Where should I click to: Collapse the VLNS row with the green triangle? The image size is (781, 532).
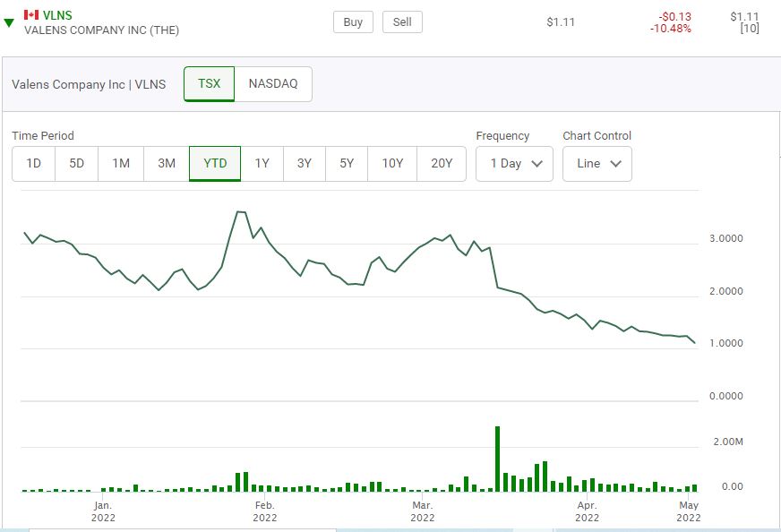tap(8, 23)
